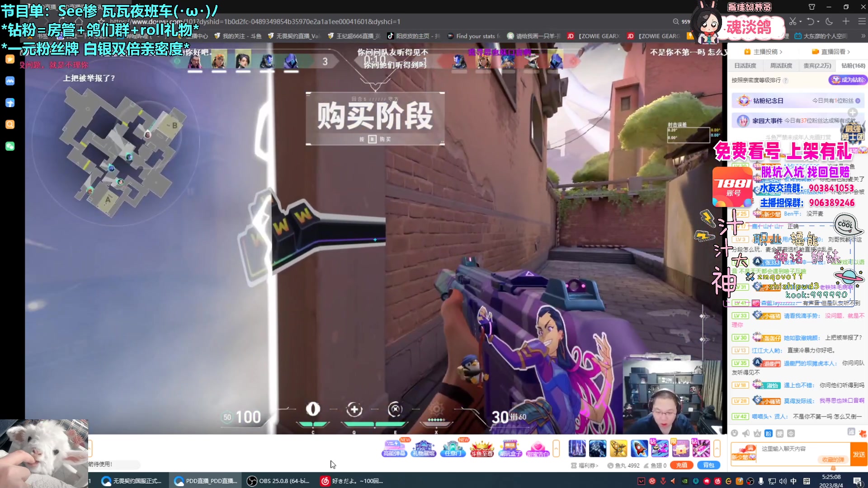Open the browser skin shirt icon
868x488 pixels.
[x=812, y=7]
